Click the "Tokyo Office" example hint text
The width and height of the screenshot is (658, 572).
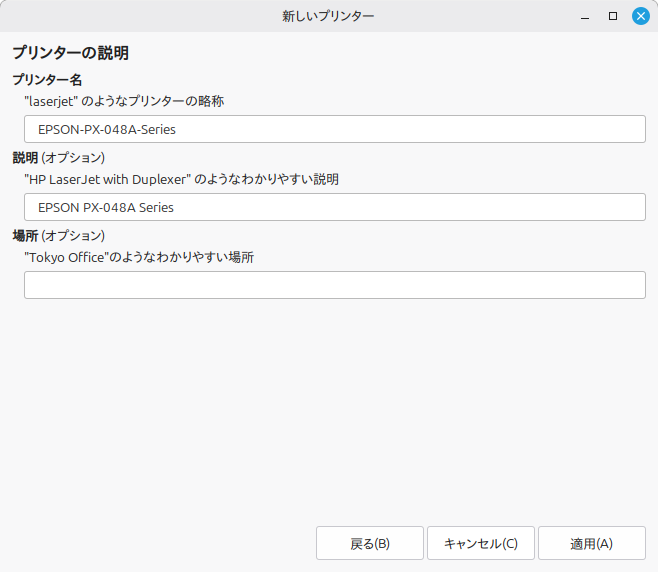(x=139, y=257)
